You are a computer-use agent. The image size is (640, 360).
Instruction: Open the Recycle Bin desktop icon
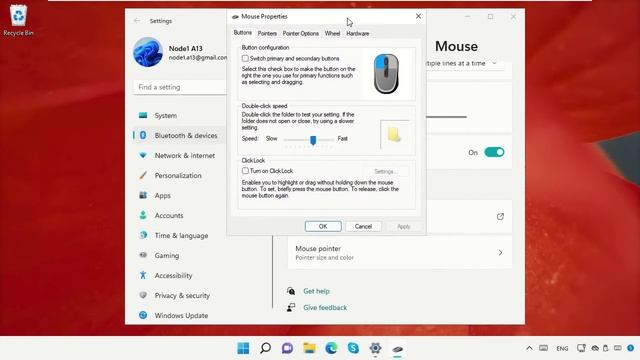click(x=18, y=20)
